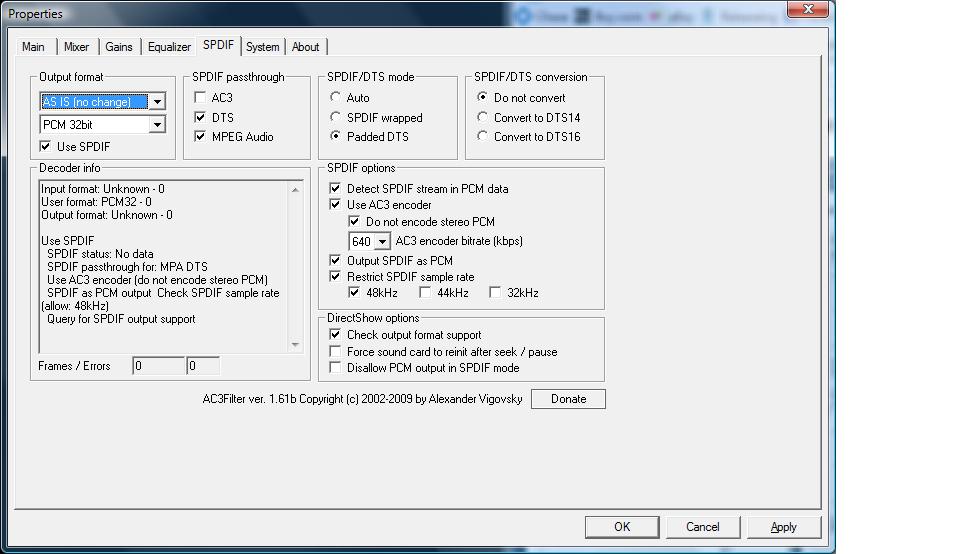Check Force sound card to reinit option
Screen dimensions: 960x554
click(335, 352)
